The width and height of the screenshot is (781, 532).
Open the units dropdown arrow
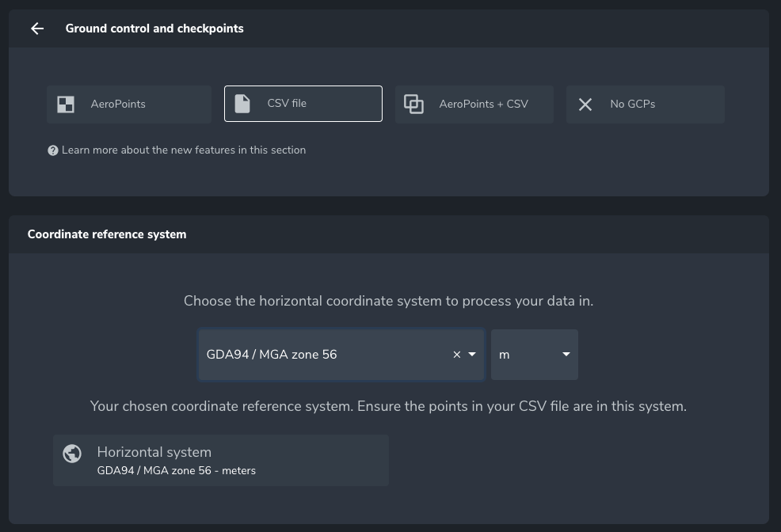pos(566,355)
